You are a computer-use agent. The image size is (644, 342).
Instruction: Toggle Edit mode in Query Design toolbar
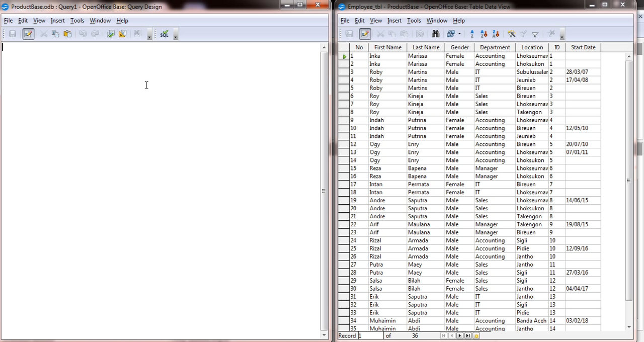click(x=28, y=34)
